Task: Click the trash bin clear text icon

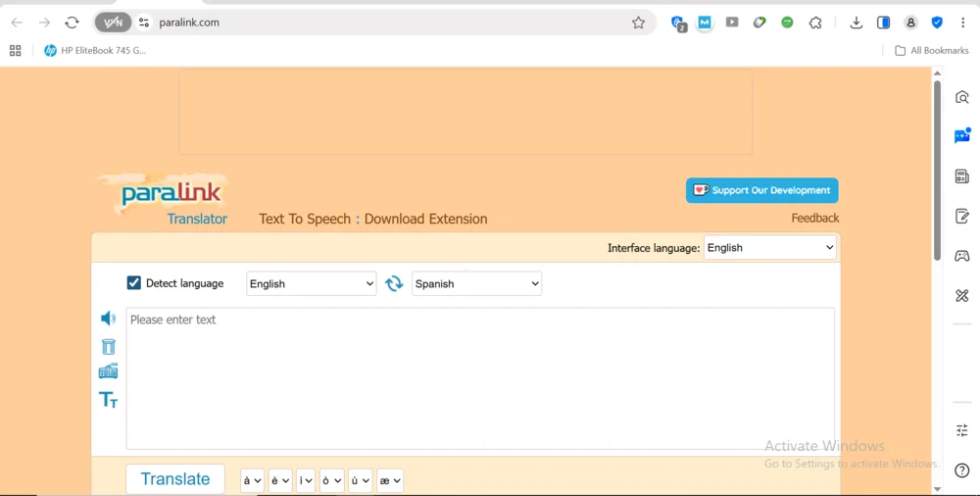Action: tap(108, 347)
